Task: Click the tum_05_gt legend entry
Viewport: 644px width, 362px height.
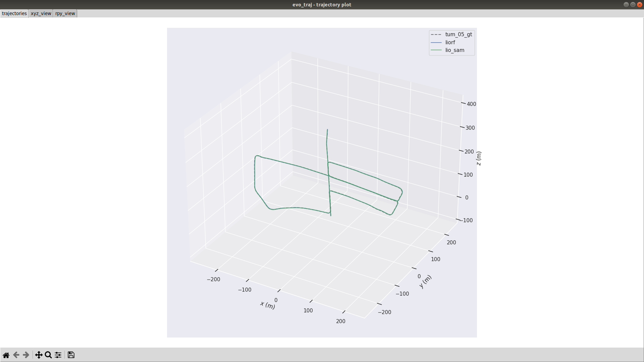Action: [x=451, y=34]
